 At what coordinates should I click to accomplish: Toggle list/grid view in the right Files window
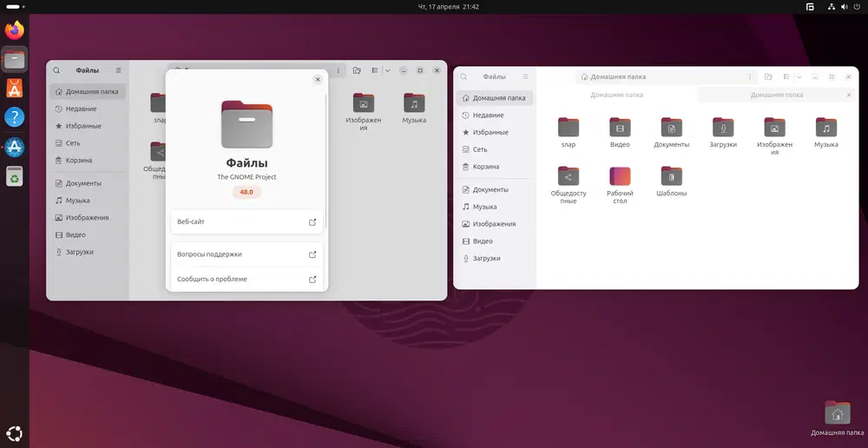pos(786,77)
